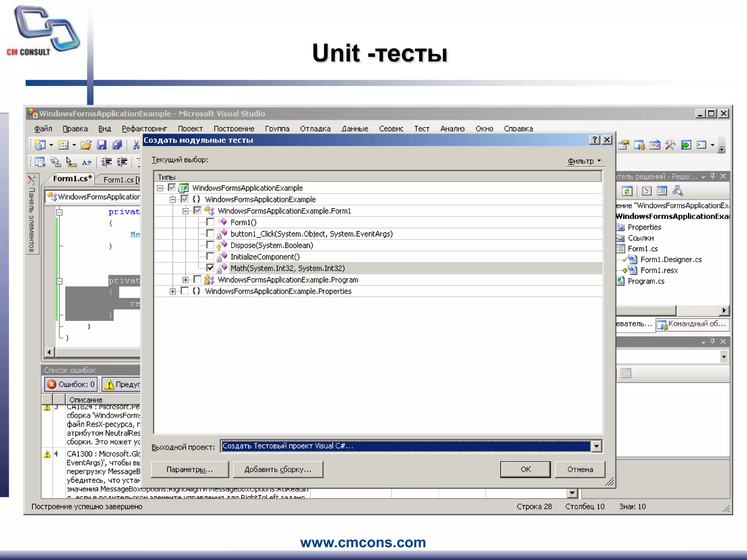Click the code editor left scroll arrow
This screenshot has height=560, width=747.
[x=50, y=352]
